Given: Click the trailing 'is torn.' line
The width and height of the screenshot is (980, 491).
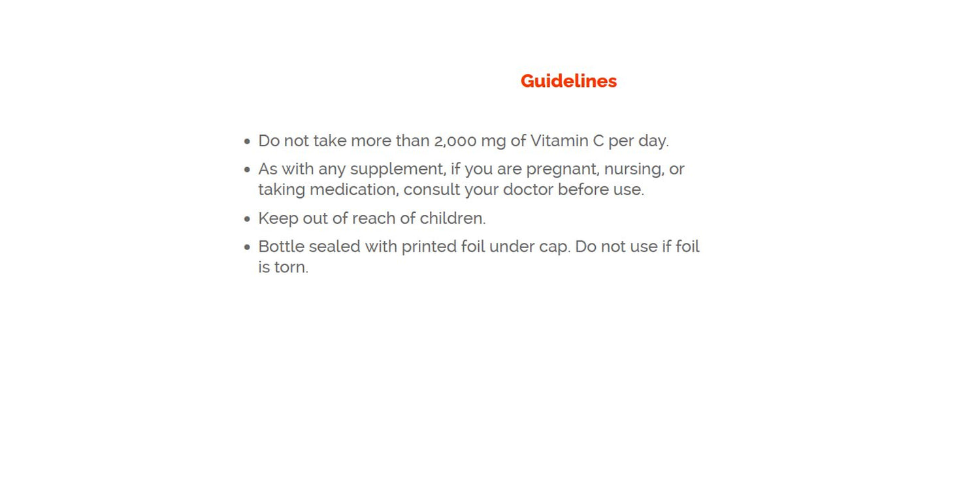Looking at the screenshot, I should click(284, 267).
